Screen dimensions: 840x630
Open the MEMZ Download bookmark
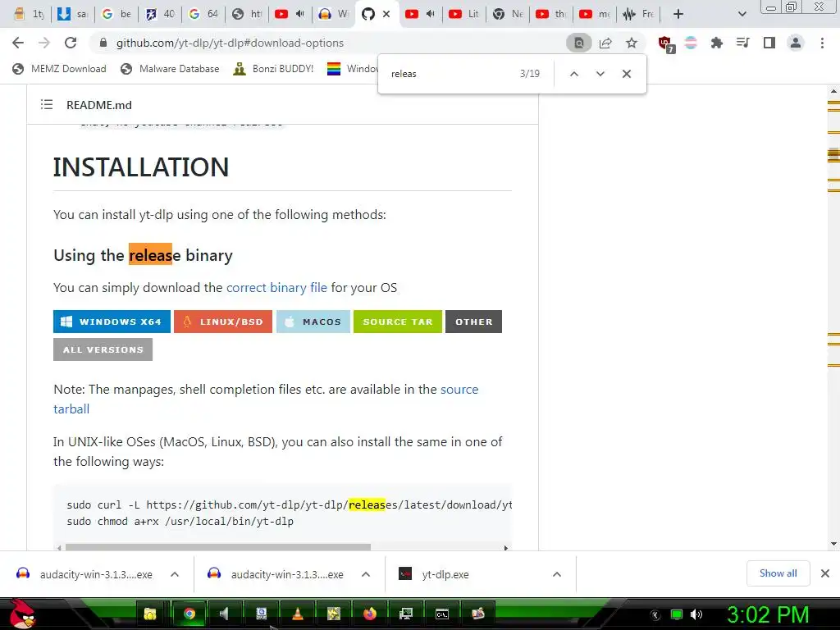(59, 69)
